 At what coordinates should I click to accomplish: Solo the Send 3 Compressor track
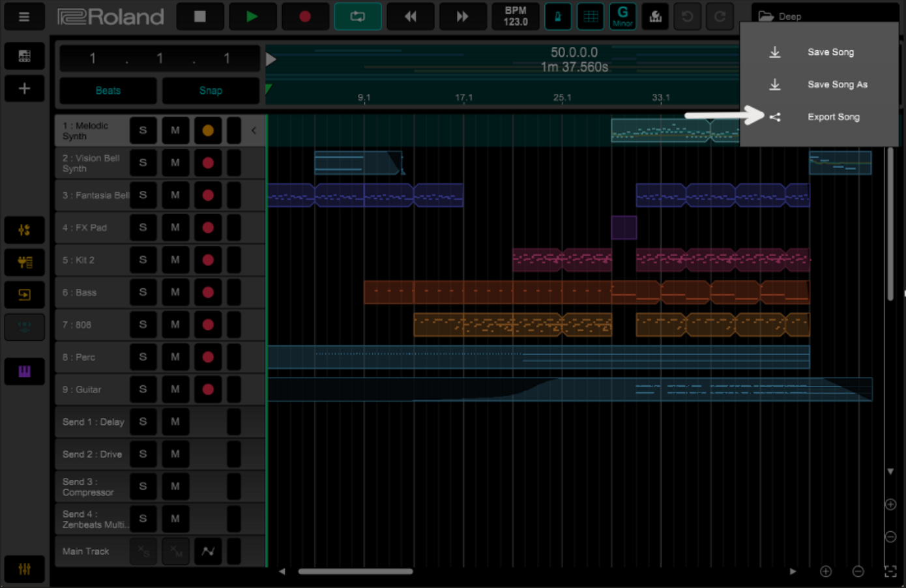(x=143, y=486)
